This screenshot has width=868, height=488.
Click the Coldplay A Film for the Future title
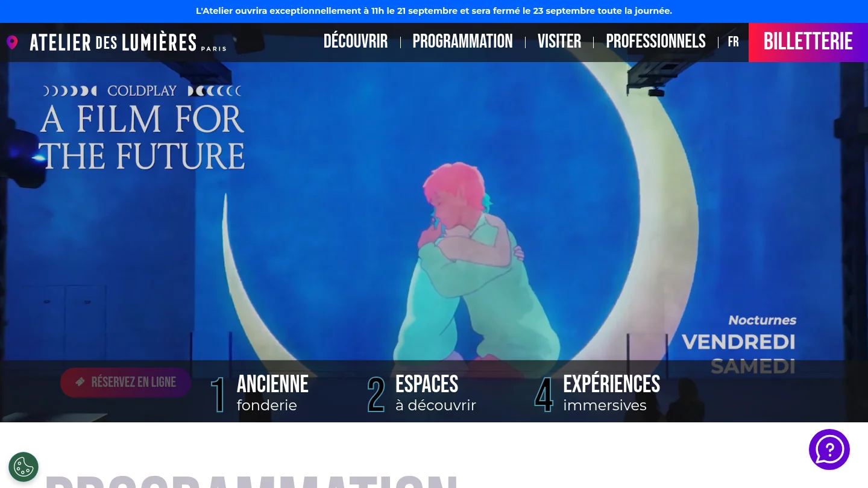click(x=142, y=127)
